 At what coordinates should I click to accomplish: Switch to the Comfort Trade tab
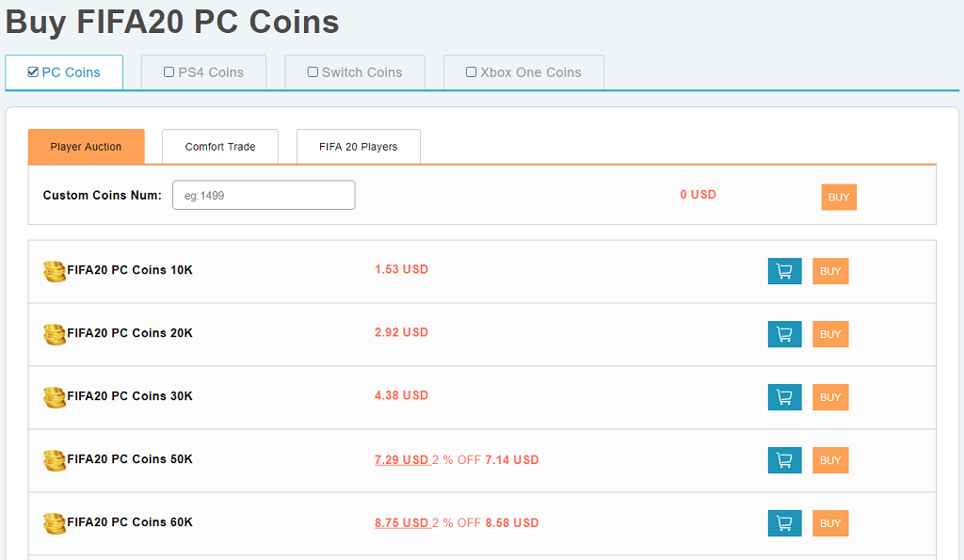220,146
